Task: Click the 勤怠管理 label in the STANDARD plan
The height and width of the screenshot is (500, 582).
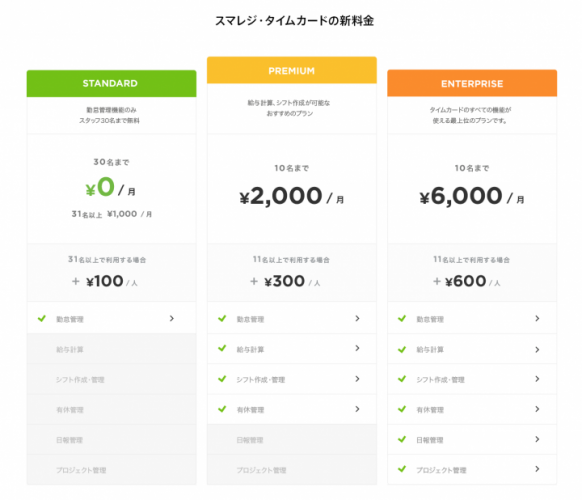Action: coord(70,319)
